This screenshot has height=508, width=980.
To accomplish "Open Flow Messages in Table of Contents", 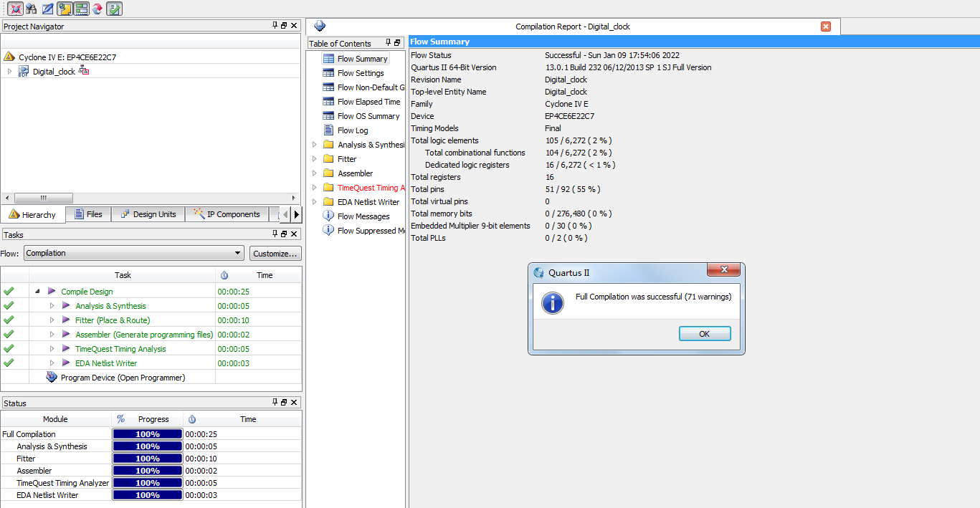I will [363, 216].
